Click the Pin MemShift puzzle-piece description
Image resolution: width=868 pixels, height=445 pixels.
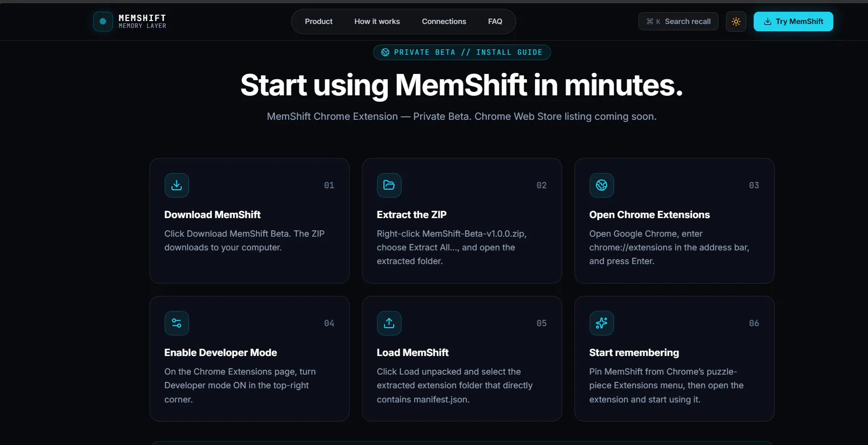[x=666, y=385]
